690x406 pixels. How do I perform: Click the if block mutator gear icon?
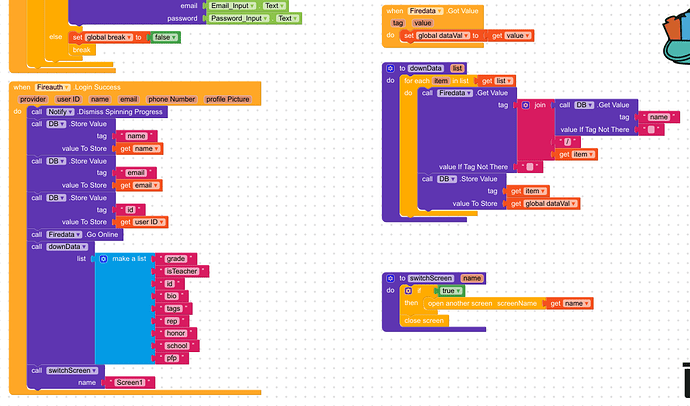click(408, 291)
